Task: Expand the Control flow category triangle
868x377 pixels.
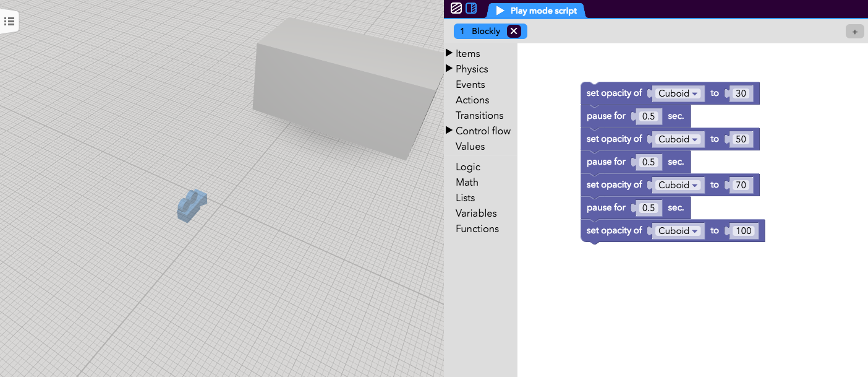Action: coord(449,131)
